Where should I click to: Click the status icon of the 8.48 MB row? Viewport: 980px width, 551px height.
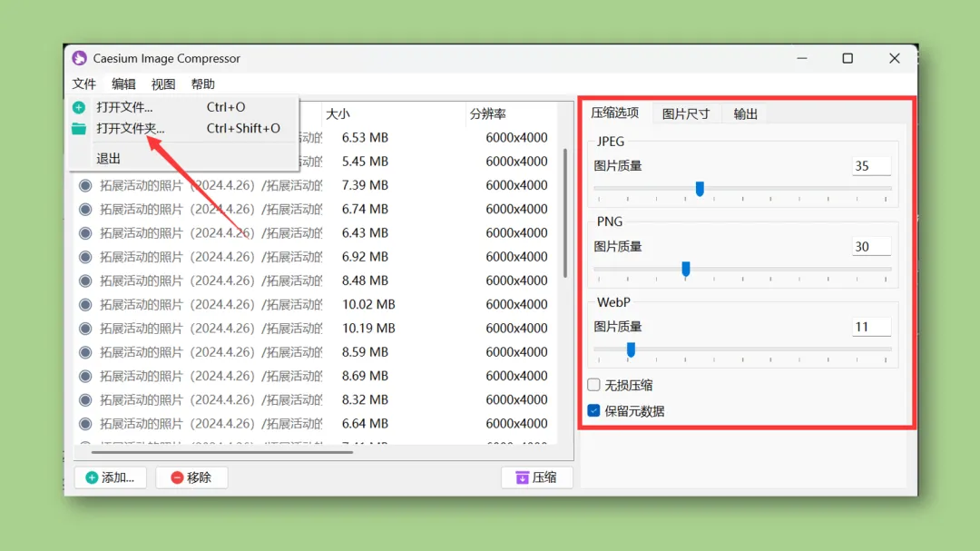pos(85,280)
